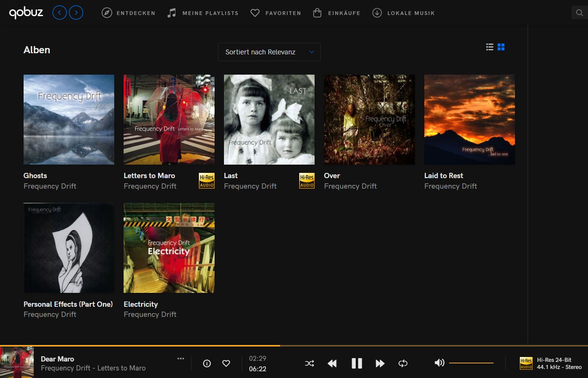
Task: Open the Ghosts album cover
Action: tap(69, 120)
